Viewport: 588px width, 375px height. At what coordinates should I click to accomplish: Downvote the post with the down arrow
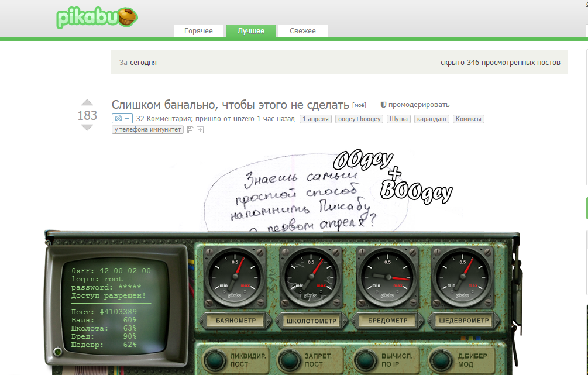coord(87,128)
